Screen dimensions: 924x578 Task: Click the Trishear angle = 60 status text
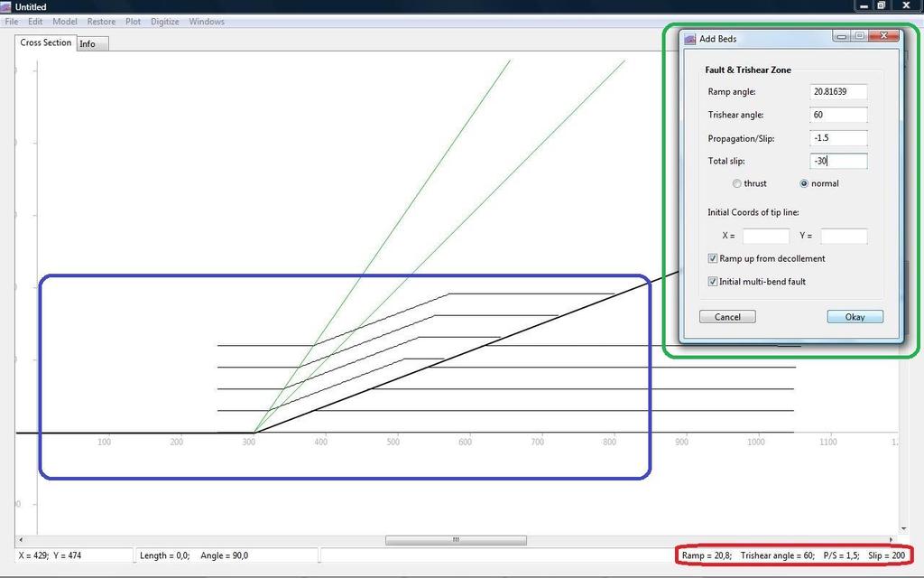tap(777, 555)
